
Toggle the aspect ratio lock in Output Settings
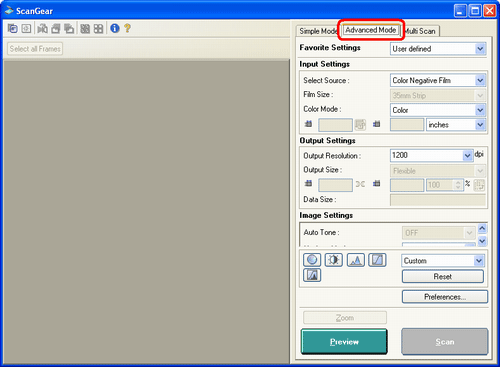(360, 184)
